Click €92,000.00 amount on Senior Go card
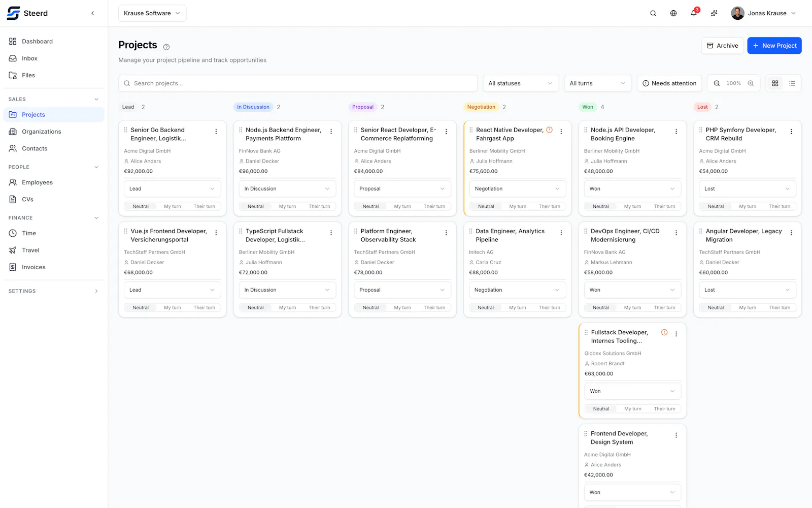The width and height of the screenshot is (812, 508). tap(139, 171)
